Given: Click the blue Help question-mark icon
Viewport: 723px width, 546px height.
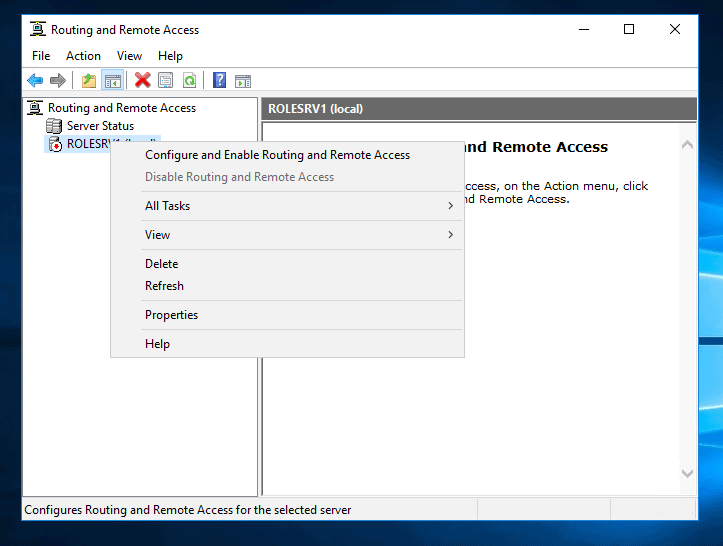Looking at the screenshot, I should point(219,80).
